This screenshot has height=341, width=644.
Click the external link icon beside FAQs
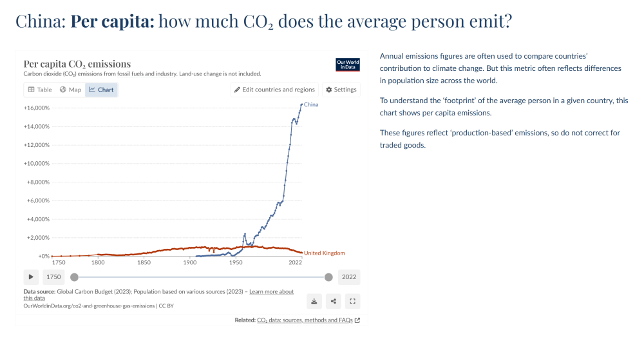357,320
